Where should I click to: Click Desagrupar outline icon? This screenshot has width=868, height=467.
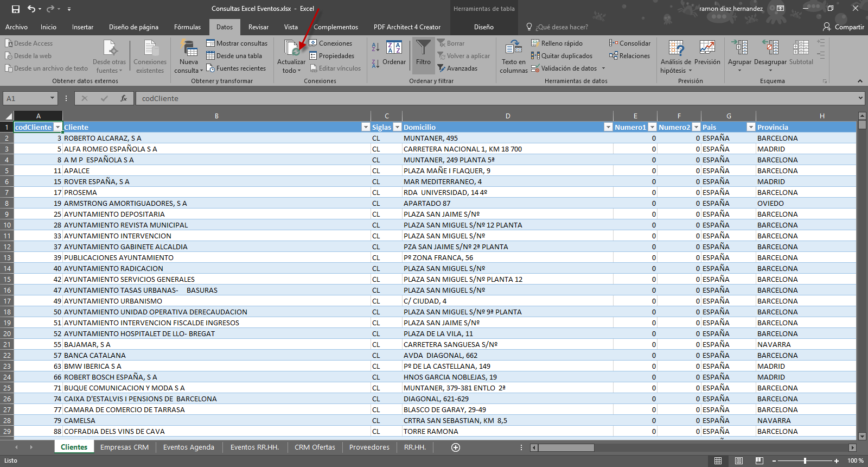point(770,48)
